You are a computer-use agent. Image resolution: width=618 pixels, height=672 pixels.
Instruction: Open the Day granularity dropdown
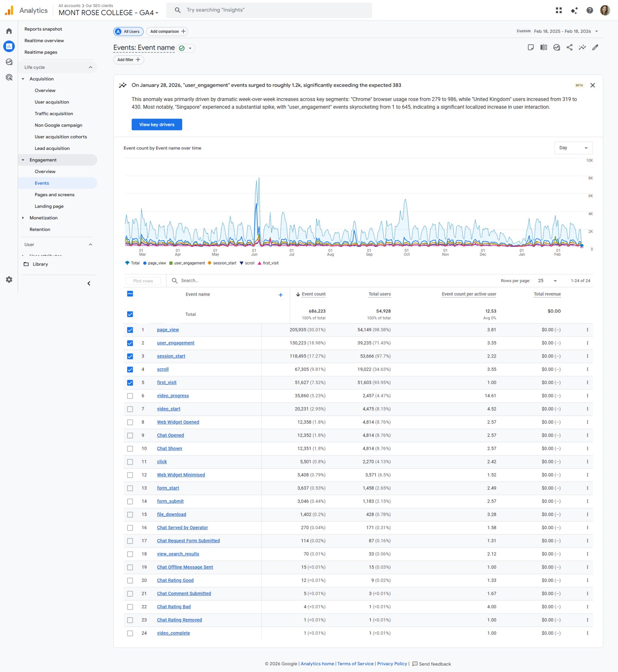573,148
